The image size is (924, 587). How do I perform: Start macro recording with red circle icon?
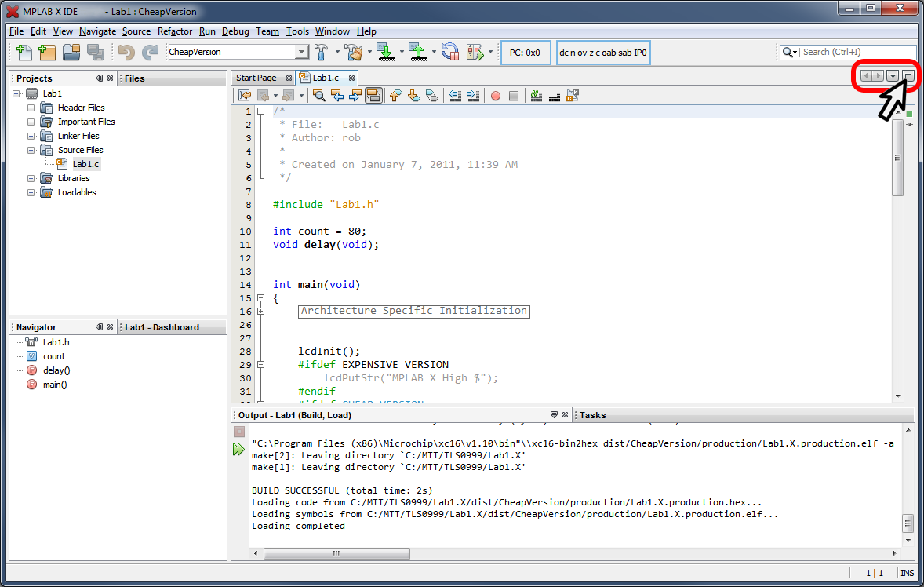pos(496,96)
